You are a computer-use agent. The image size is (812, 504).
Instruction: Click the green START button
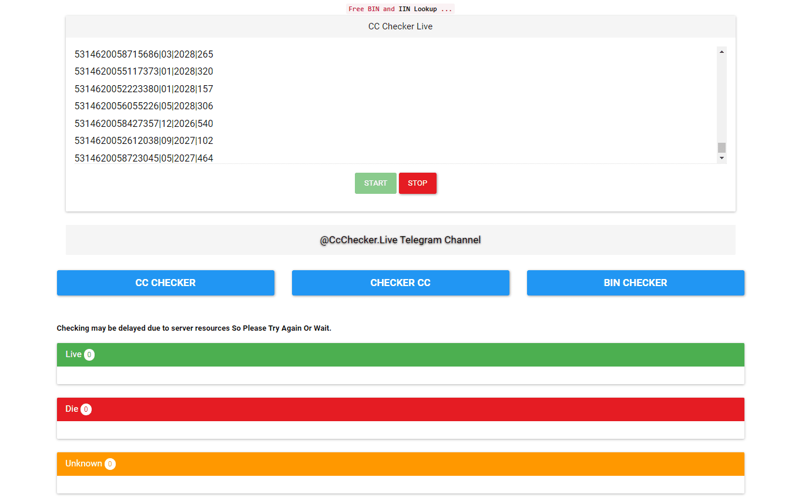pyautogui.click(x=375, y=183)
